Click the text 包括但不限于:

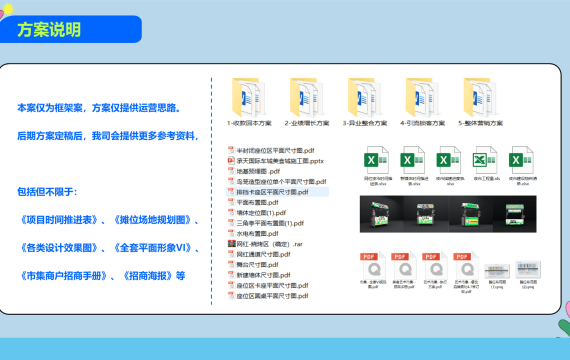47,192
